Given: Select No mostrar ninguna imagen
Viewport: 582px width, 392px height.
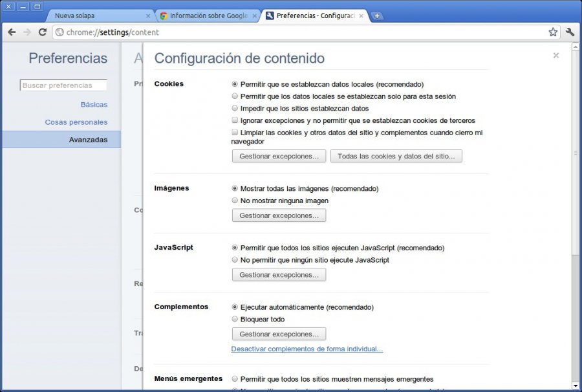Looking at the screenshot, I should (x=235, y=201).
